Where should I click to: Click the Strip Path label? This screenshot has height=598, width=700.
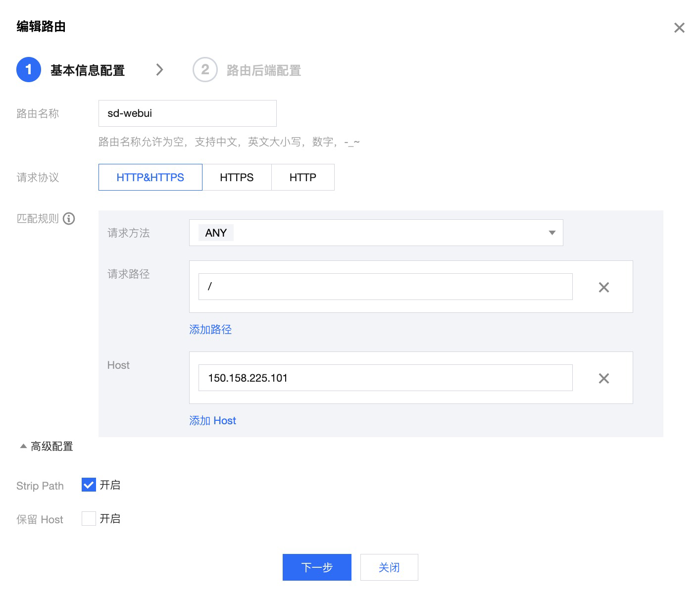(x=40, y=486)
